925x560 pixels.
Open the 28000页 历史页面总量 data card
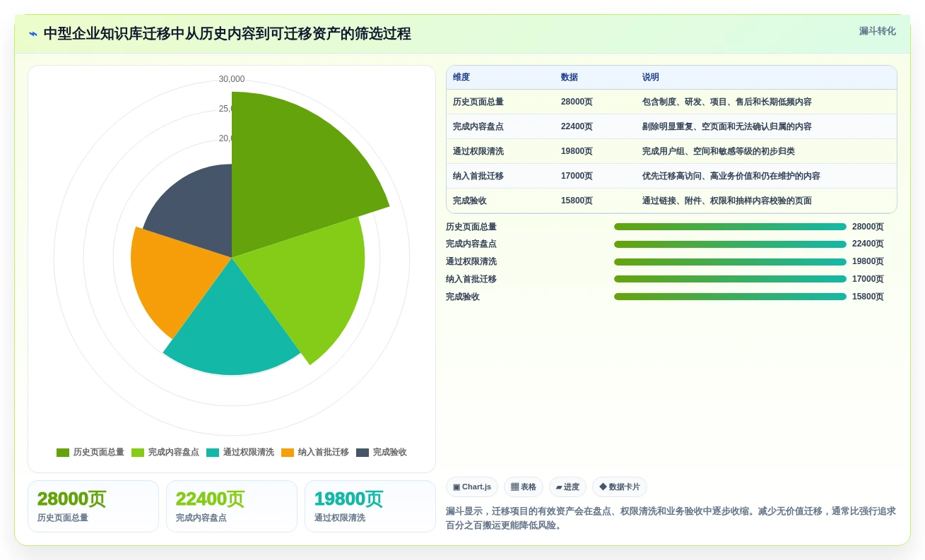93,506
